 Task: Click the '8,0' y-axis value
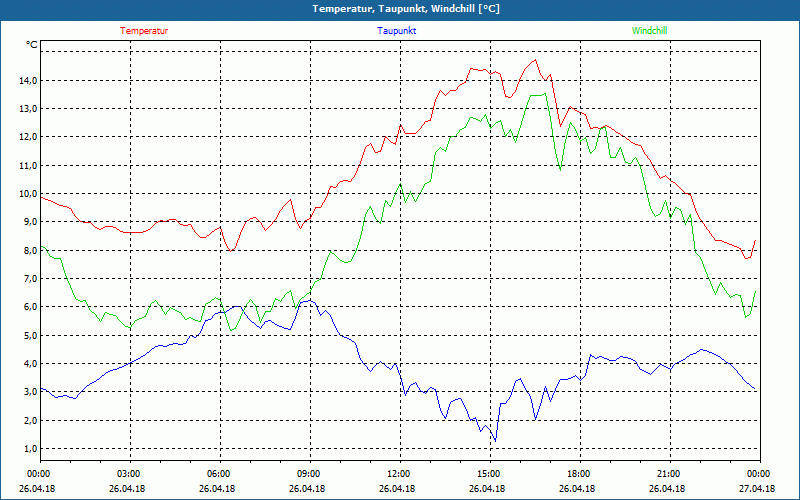click(x=30, y=251)
